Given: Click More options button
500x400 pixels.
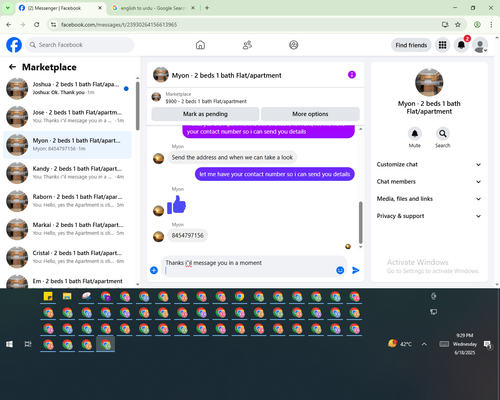Looking at the screenshot, I should click(310, 114).
